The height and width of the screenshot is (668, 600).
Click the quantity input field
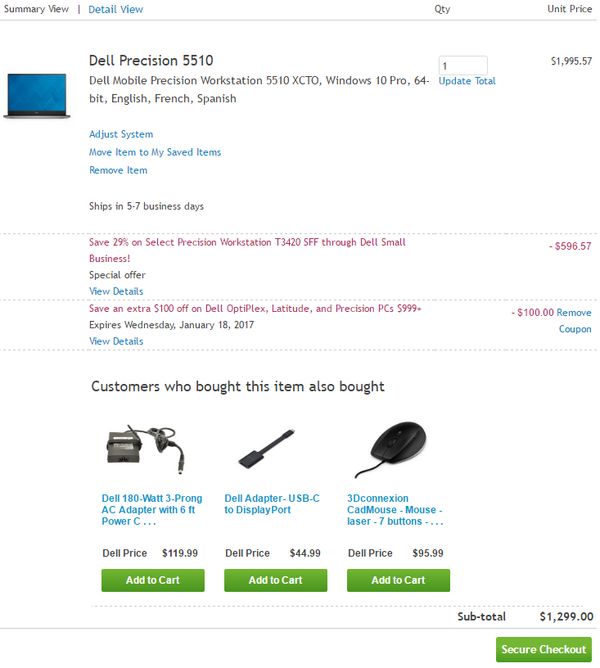[462, 65]
